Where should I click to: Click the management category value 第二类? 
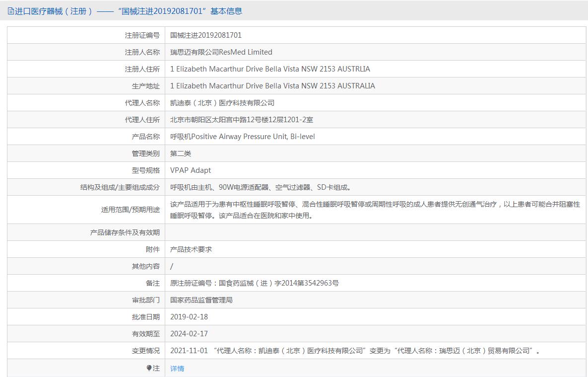(x=181, y=153)
